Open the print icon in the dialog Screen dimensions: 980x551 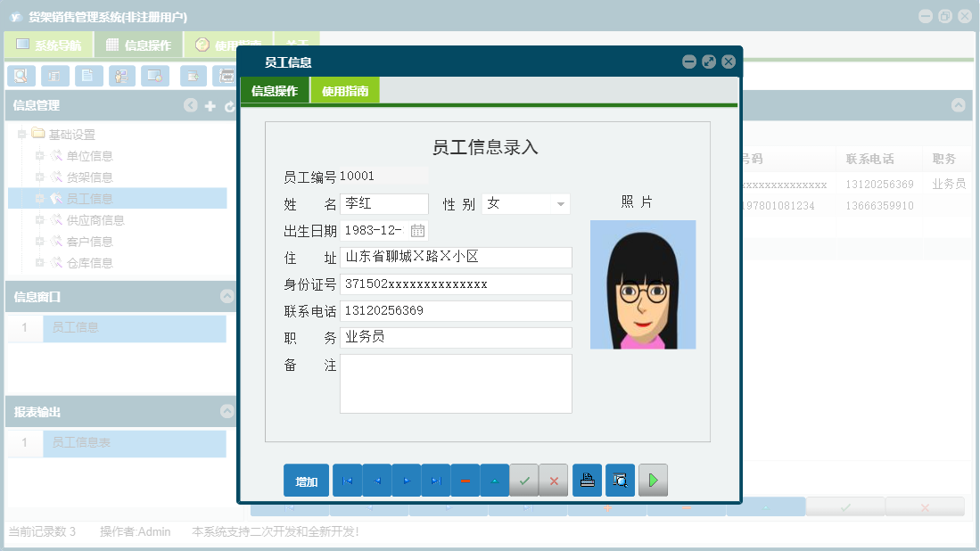click(587, 480)
